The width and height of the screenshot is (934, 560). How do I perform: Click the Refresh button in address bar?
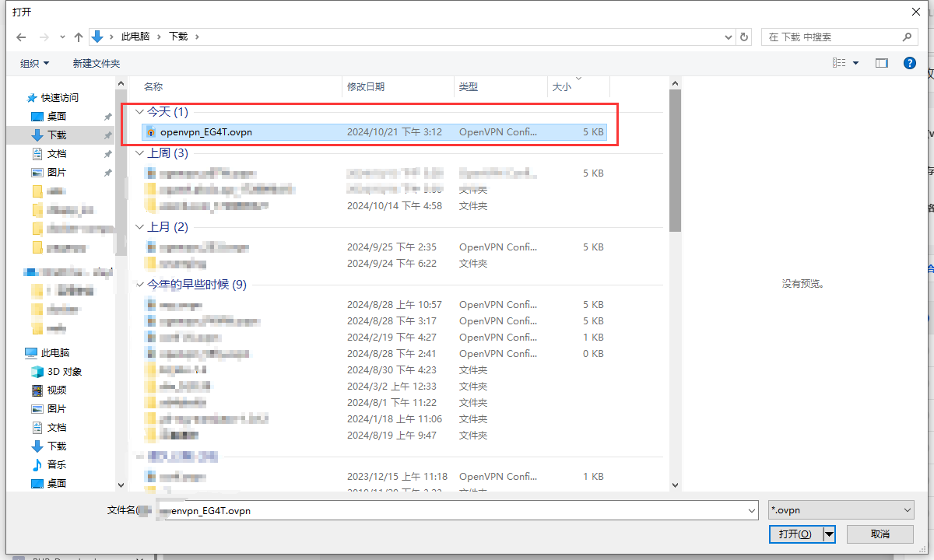744,37
